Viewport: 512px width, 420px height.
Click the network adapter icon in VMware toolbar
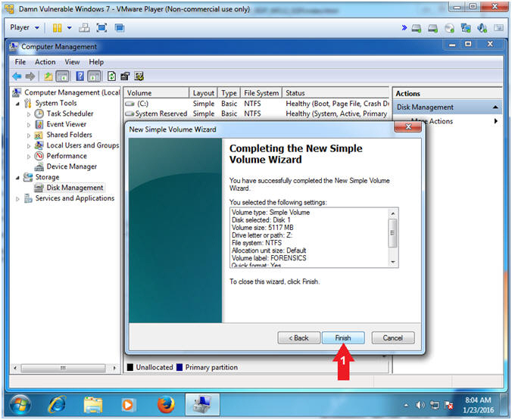pos(466,29)
